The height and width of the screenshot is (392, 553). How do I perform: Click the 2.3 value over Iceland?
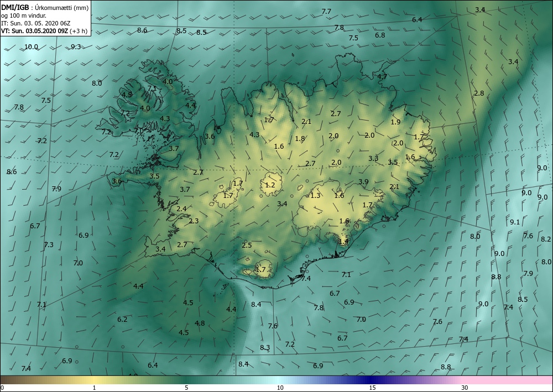[x=194, y=221]
